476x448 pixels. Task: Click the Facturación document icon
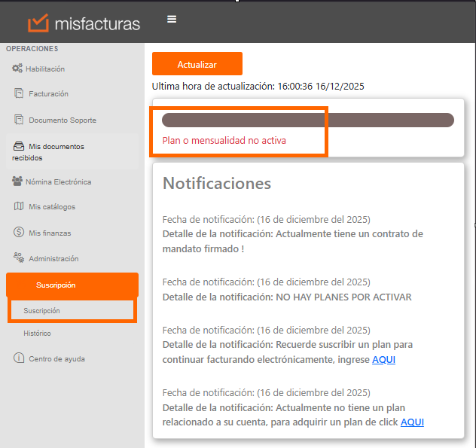(x=19, y=93)
